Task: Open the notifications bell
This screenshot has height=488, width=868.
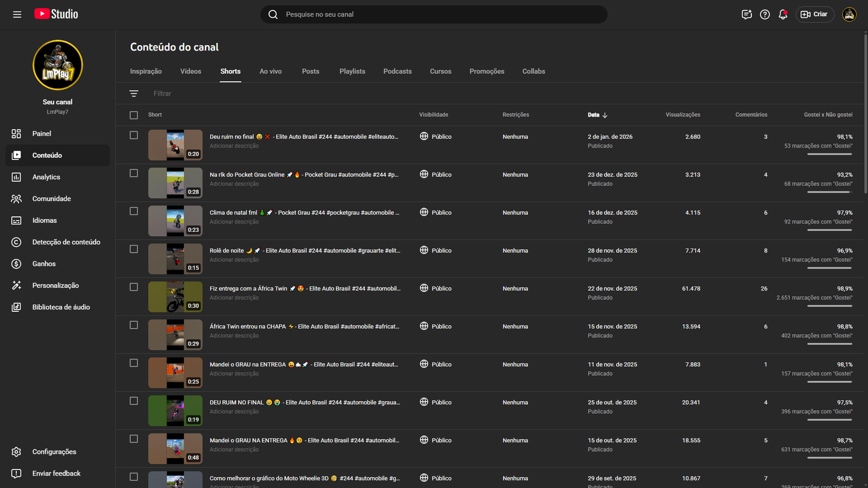Action: 783,15
